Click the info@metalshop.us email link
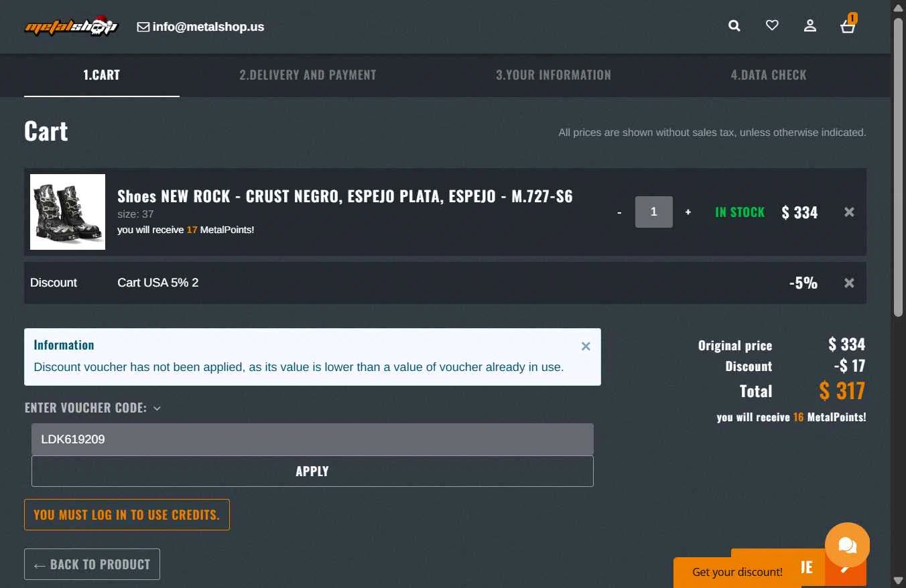The width and height of the screenshot is (906, 588). pyautogui.click(x=200, y=27)
